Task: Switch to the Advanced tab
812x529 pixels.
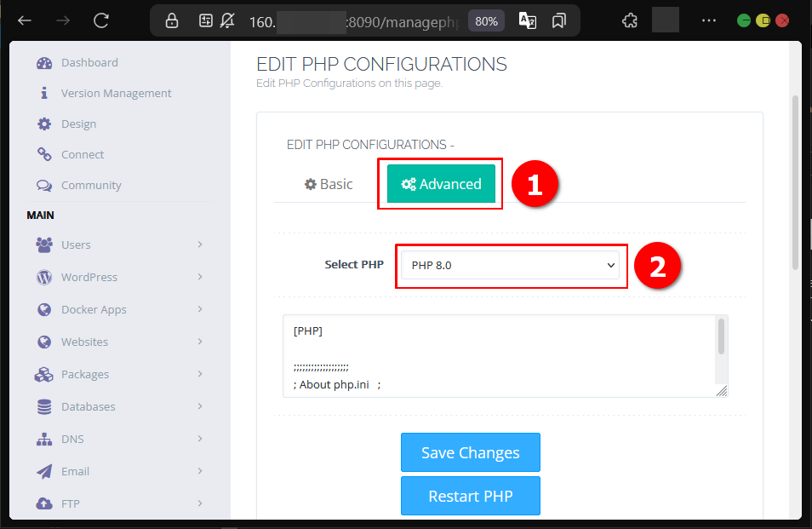Action: (x=441, y=184)
